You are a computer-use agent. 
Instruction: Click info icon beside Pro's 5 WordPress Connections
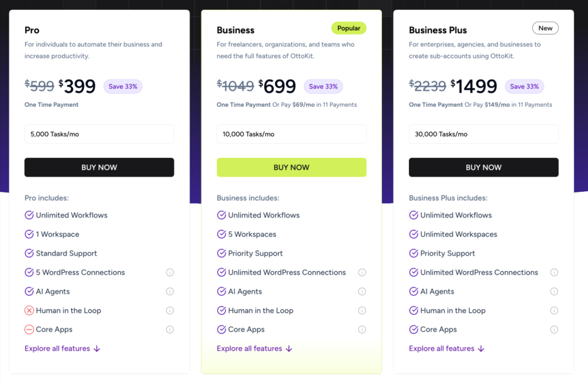(x=170, y=272)
